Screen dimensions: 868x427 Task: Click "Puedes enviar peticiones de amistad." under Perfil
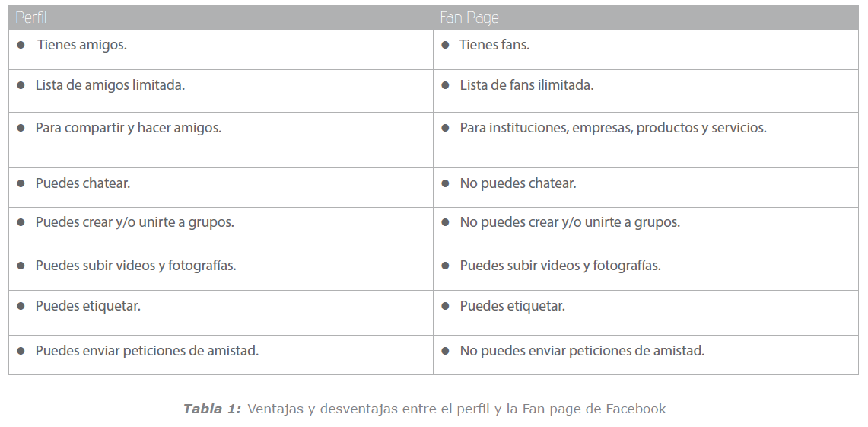click(147, 351)
